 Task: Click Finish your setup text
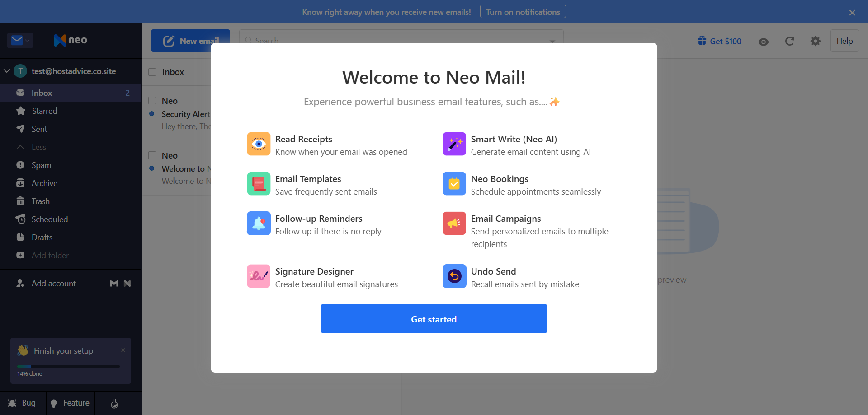[63, 350]
